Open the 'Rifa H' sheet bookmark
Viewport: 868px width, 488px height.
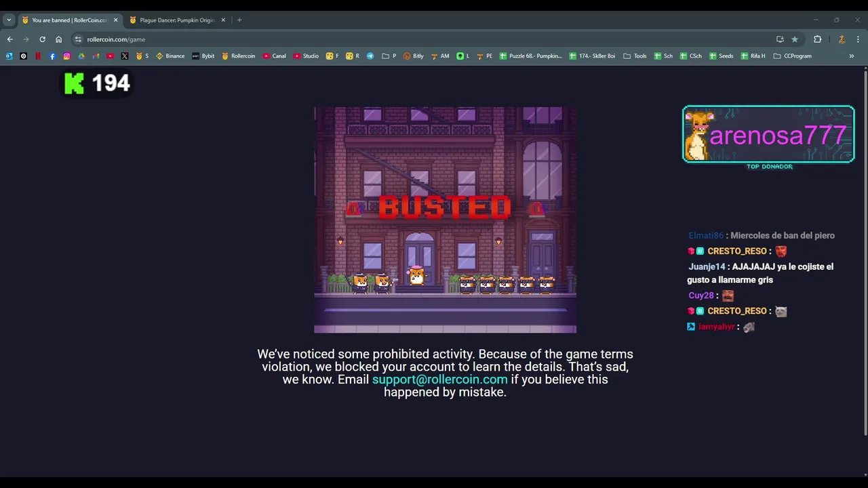753,56
